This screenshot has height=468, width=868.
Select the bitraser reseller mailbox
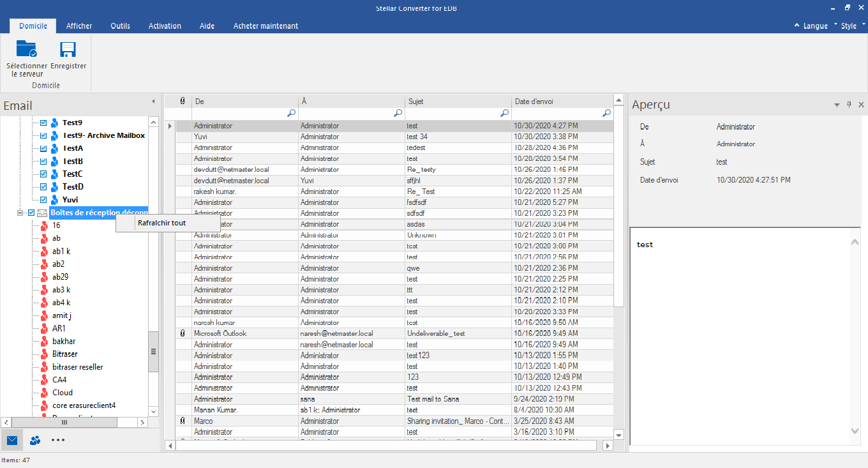point(77,367)
